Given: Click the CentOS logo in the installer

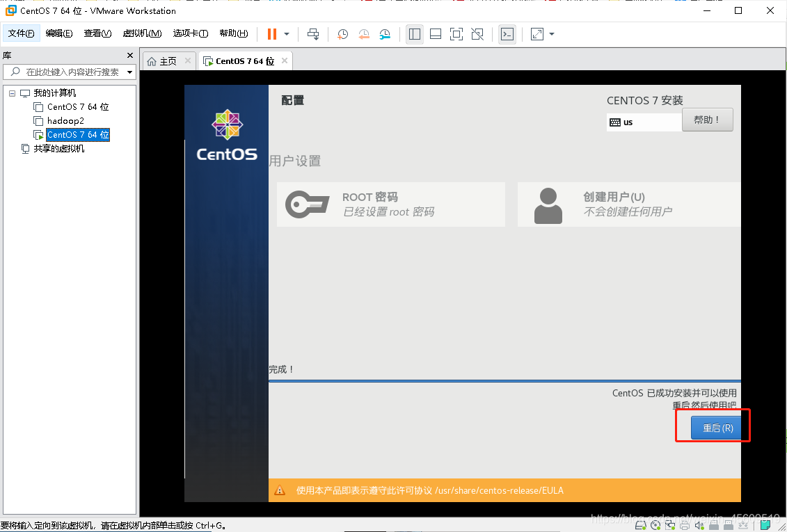Looking at the screenshot, I should click(x=227, y=136).
